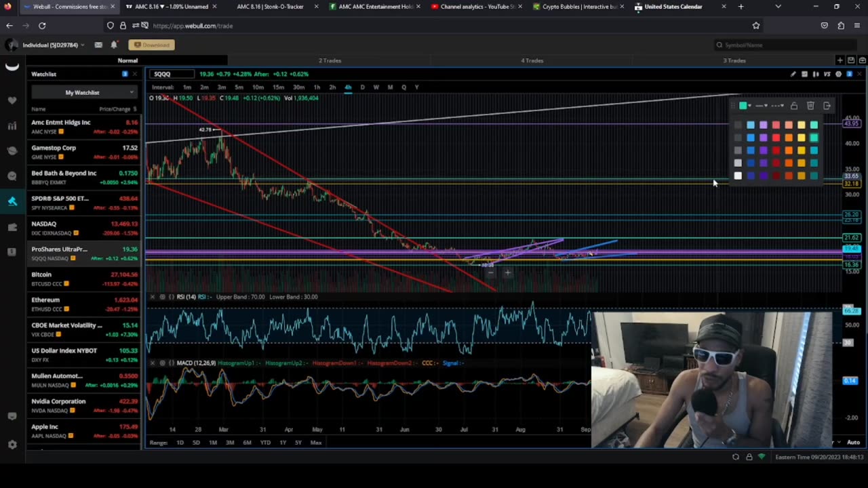The height and width of the screenshot is (488, 868).
Task: Select the trade gavel sidebar icon
Action: click(x=12, y=201)
